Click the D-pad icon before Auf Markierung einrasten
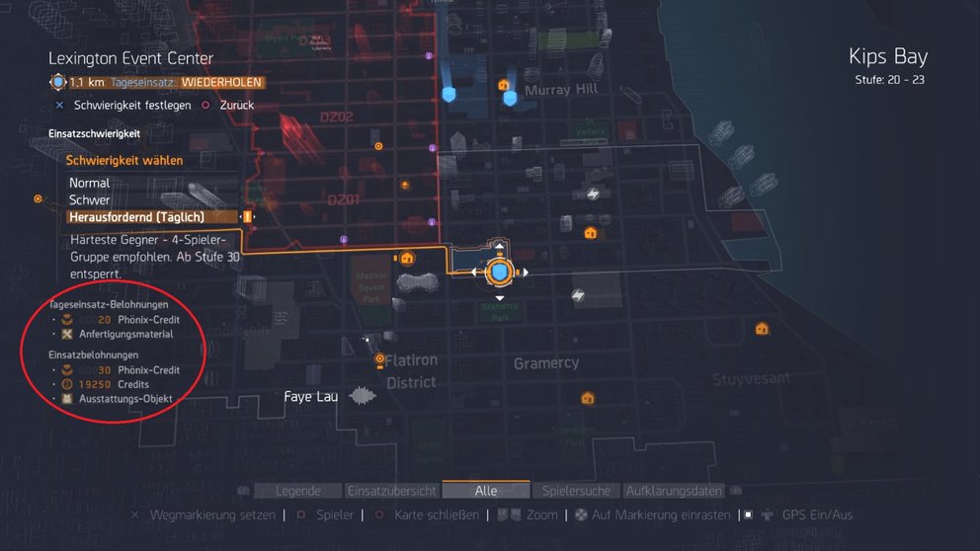The width and height of the screenshot is (980, 551). (581, 514)
